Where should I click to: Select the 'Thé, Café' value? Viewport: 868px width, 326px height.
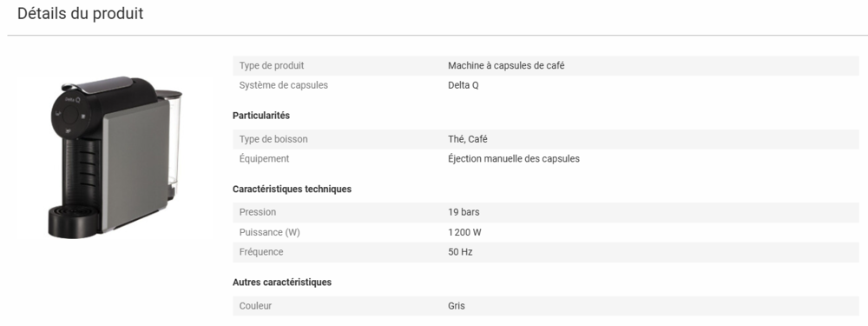coord(468,139)
